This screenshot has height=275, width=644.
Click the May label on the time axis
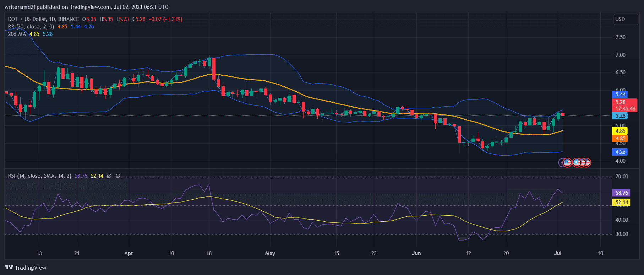(270, 253)
